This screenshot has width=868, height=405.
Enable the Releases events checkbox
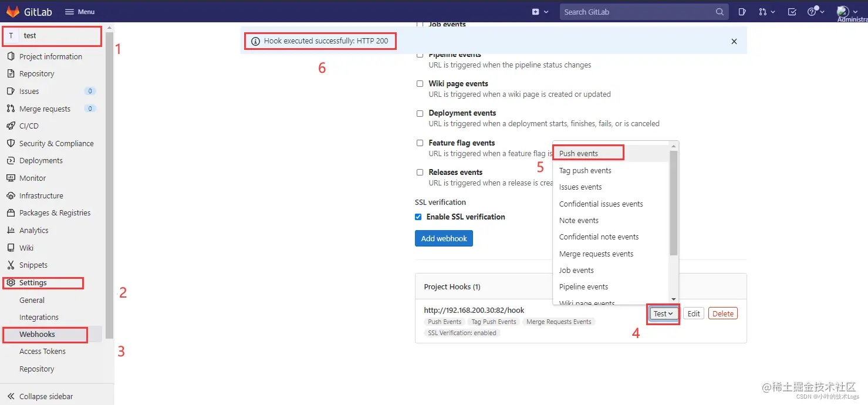click(x=420, y=172)
